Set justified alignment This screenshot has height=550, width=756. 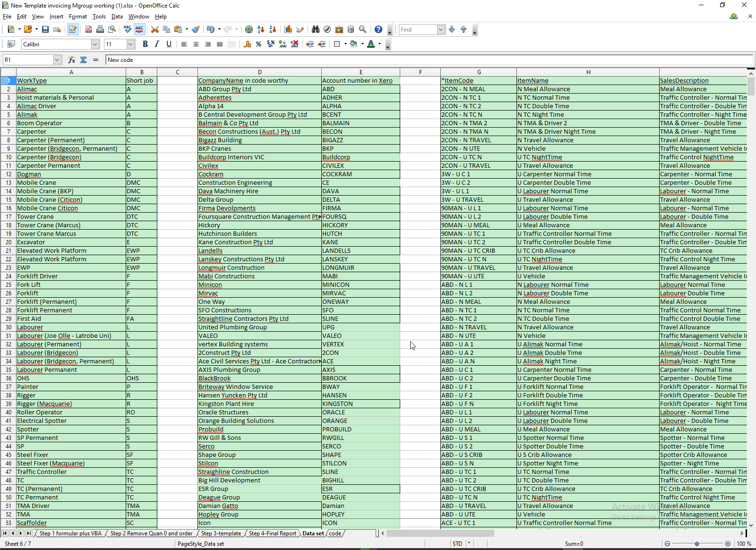(220, 44)
